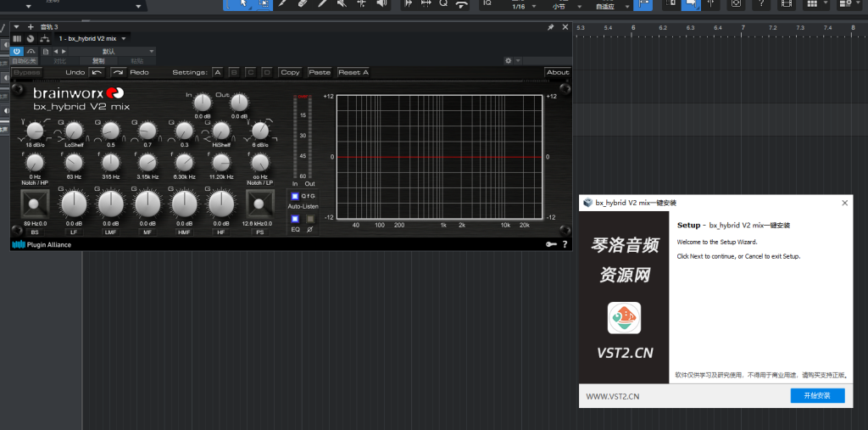Click the Out output gain knob
This screenshot has width=868, height=430.
(239, 103)
